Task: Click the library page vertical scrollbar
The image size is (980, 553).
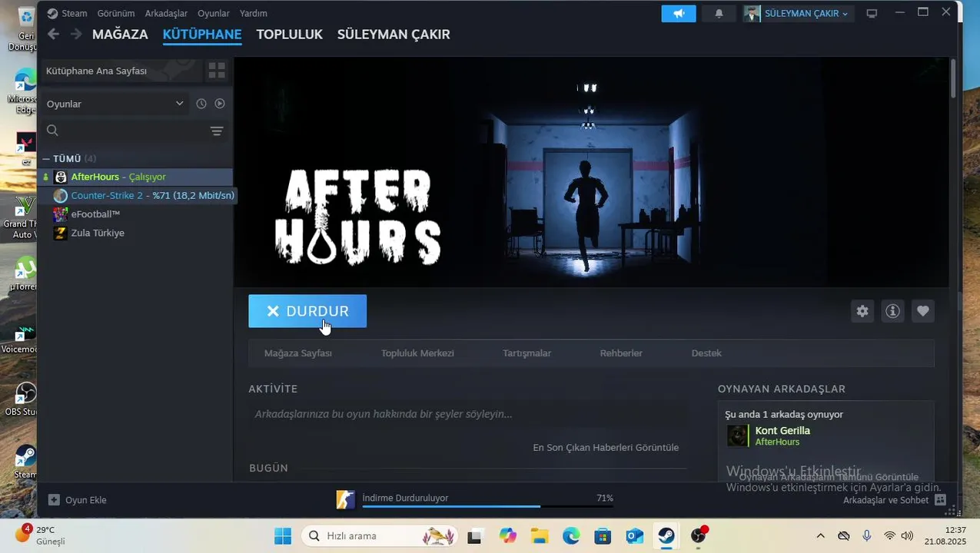Action: coord(954,79)
